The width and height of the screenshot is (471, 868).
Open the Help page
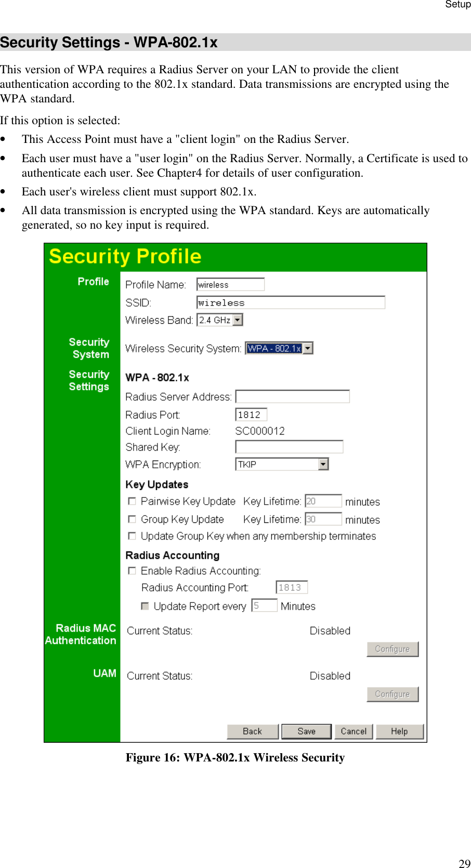coord(399,731)
